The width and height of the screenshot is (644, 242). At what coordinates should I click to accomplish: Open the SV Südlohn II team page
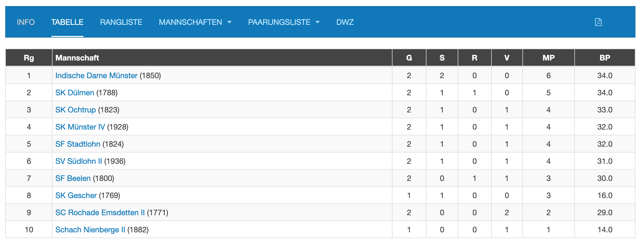point(78,161)
